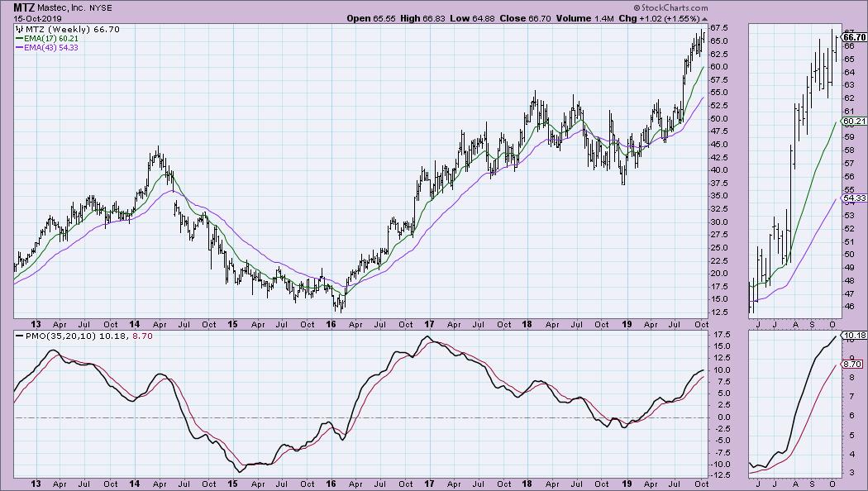Click year 17 under the PMO chart
868x491 pixels.
pos(429,484)
